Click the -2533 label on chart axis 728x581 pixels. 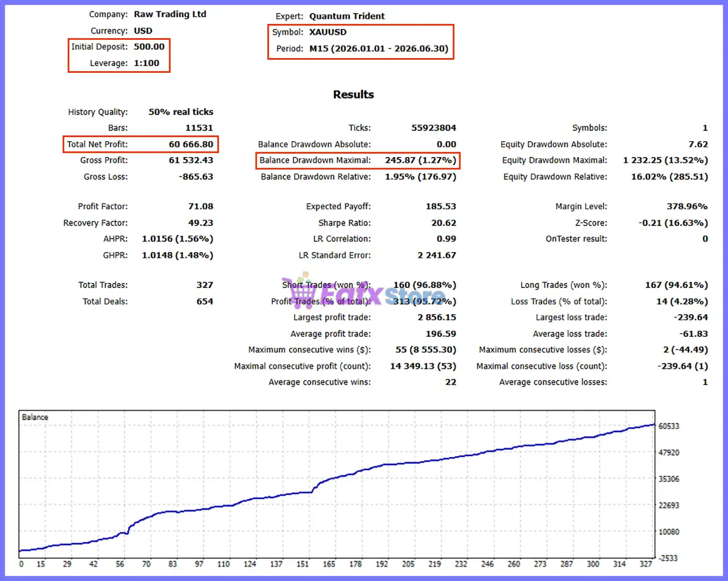click(668, 558)
